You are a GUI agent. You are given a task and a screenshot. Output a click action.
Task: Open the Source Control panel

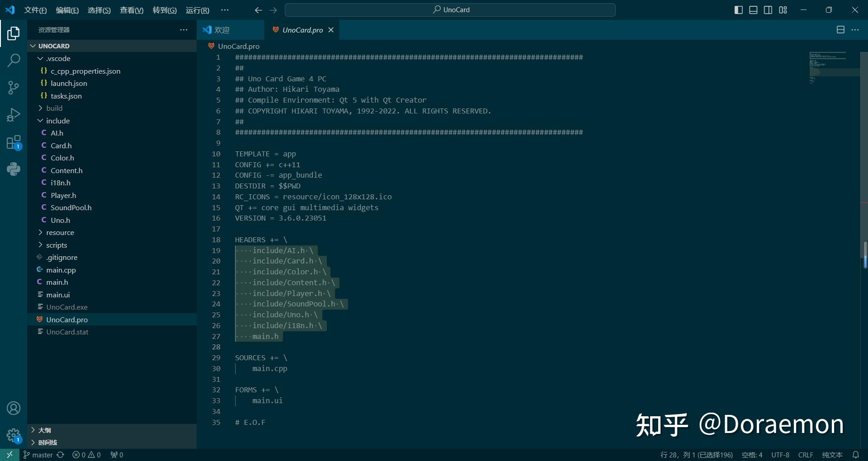tap(14, 87)
